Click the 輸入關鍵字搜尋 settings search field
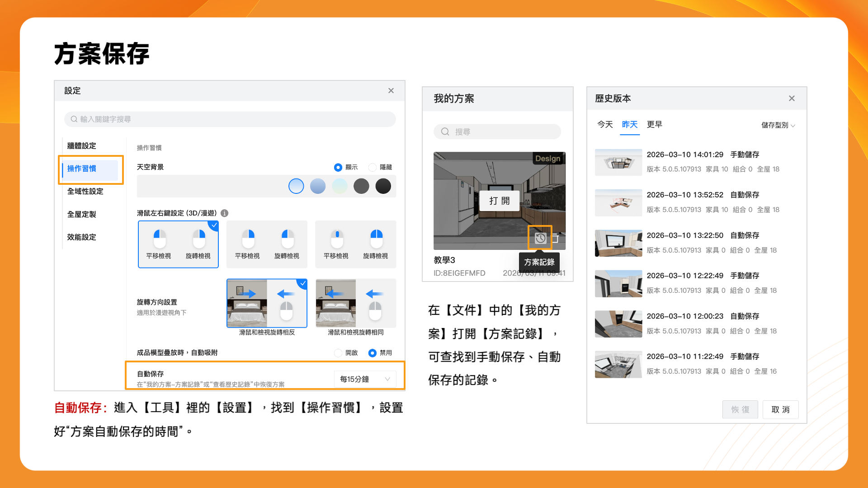 (231, 119)
